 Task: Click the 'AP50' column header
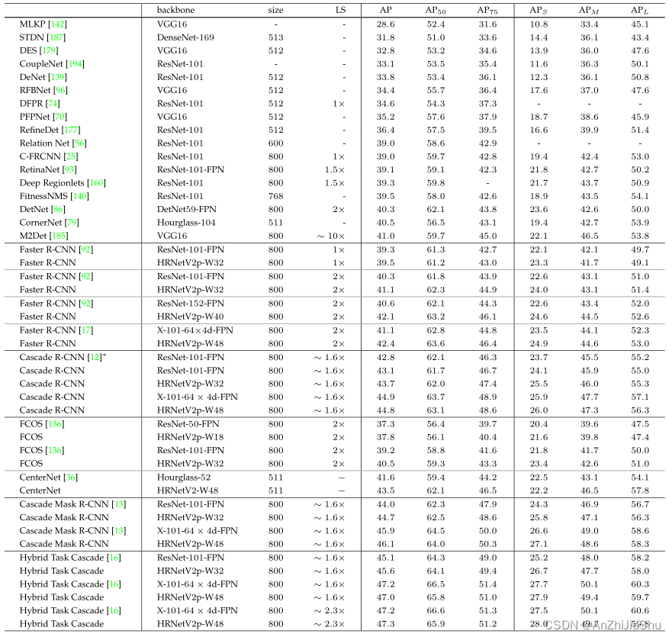tap(436, 11)
